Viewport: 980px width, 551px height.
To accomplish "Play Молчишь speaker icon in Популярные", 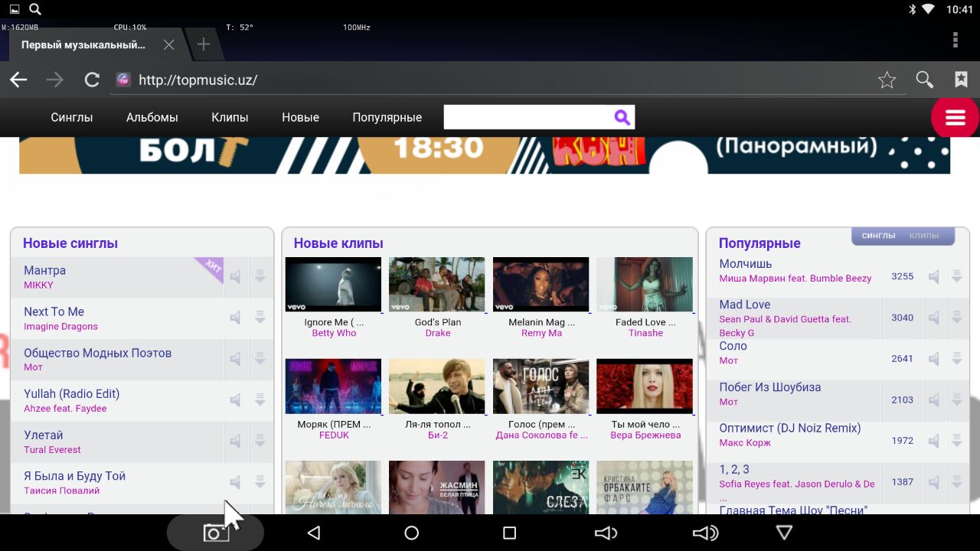I will tap(933, 277).
